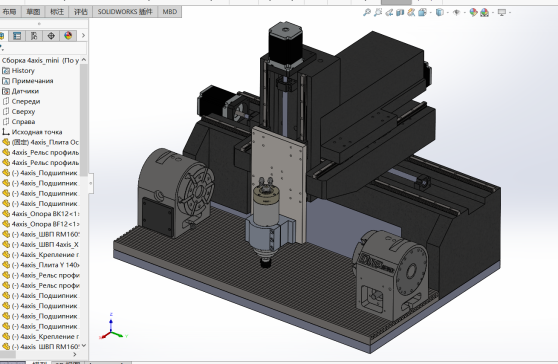Click the Edit Appearance color ball icon

coord(473,12)
